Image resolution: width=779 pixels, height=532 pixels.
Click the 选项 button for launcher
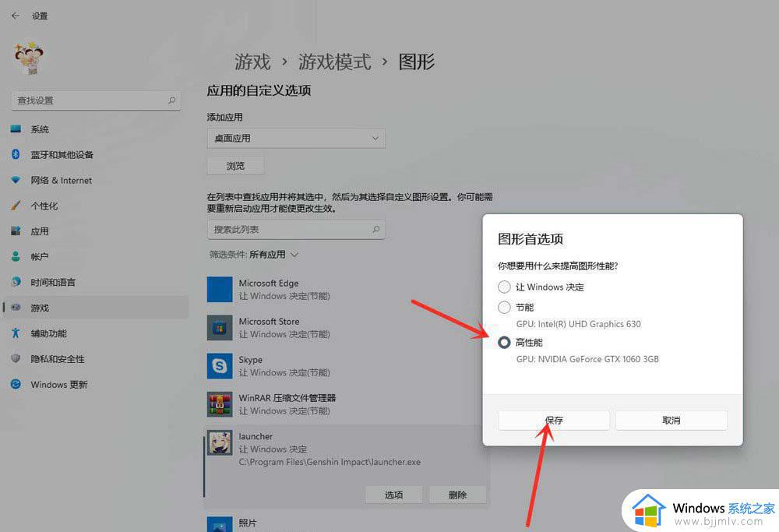tap(393, 495)
